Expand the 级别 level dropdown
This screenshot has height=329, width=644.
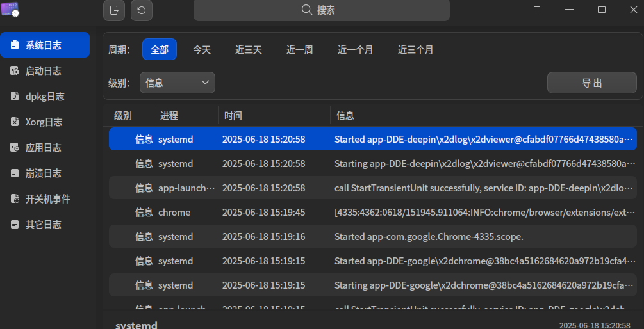(x=178, y=83)
